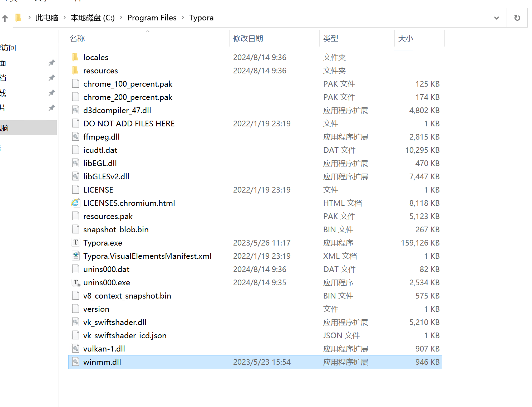The height and width of the screenshot is (407, 532).
Task: Select the chrome_100_percent.pak file icon
Action: (x=75, y=84)
